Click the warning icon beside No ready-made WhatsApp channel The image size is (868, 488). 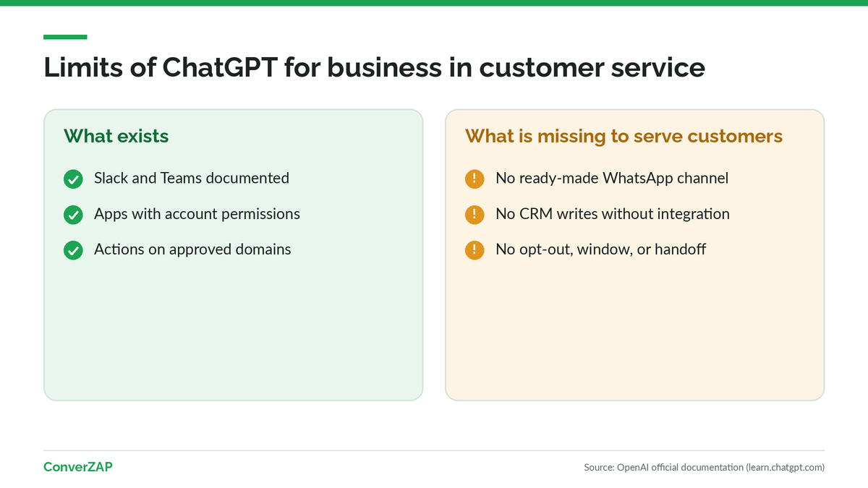[x=475, y=179]
